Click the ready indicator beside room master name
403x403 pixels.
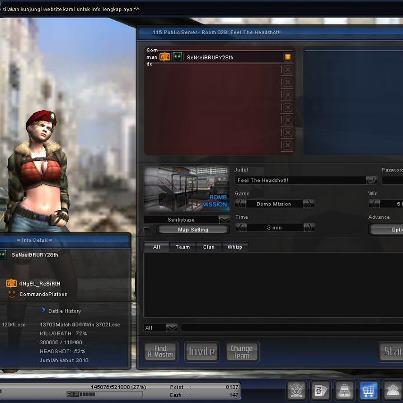(287, 57)
